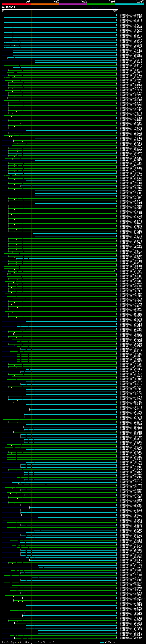Image resolution: width=146 pixels, height=644 pixels.
Task: Click the green ~80% identity legend segment
Action: point(101,4)
